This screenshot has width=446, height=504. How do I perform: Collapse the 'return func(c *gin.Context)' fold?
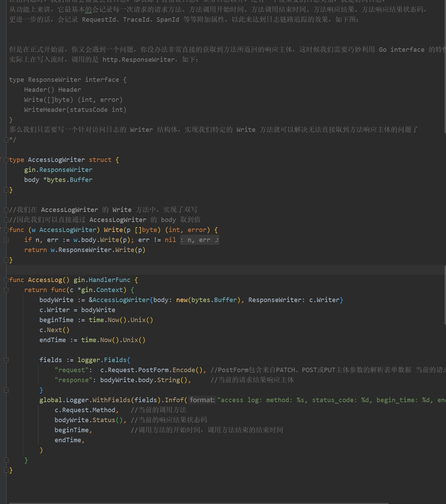click(6, 290)
